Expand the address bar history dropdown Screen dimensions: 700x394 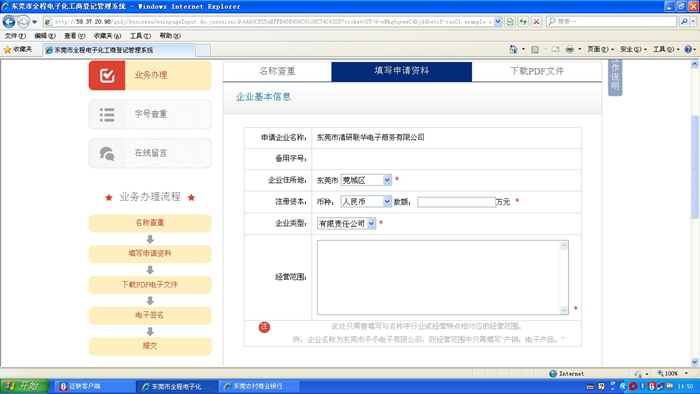coord(498,21)
